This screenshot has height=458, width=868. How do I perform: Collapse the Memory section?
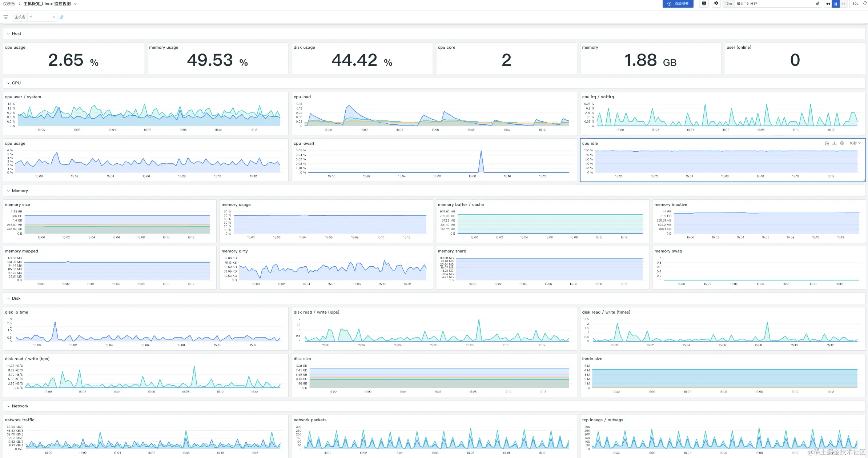click(x=8, y=191)
